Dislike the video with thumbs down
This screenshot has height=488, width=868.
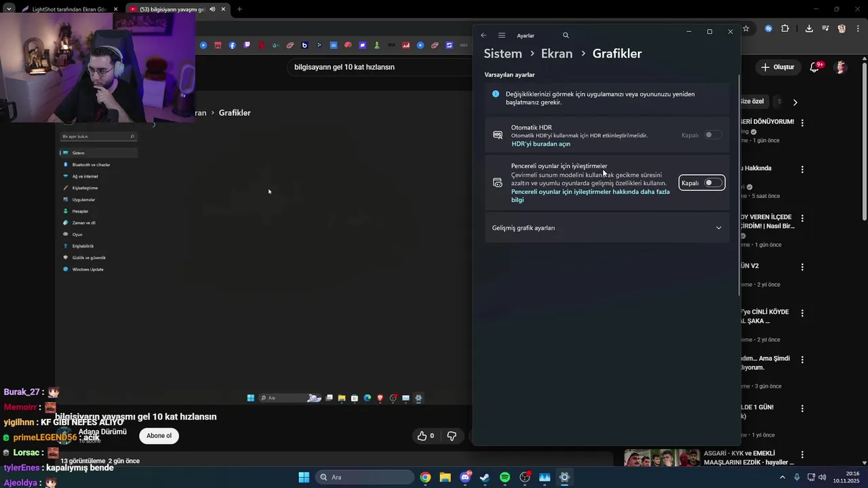[452, 436]
